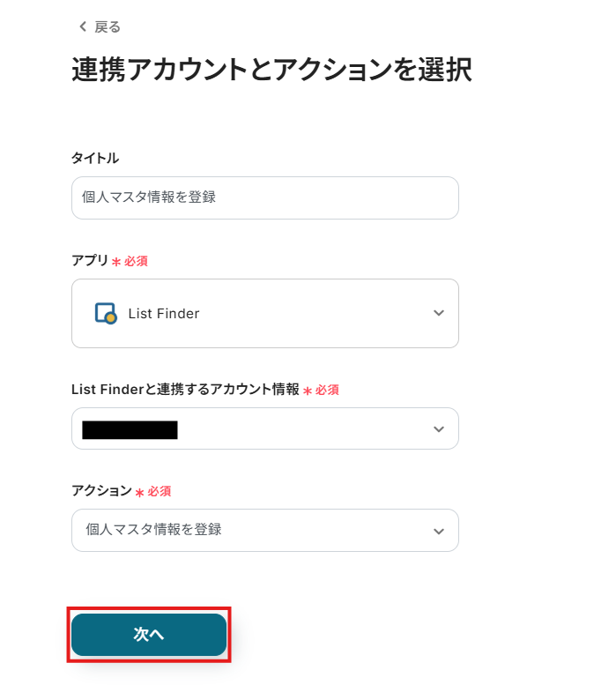Click the List Finder app logo icon
The height and width of the screenshot is (700, 594).
[106, 313]
